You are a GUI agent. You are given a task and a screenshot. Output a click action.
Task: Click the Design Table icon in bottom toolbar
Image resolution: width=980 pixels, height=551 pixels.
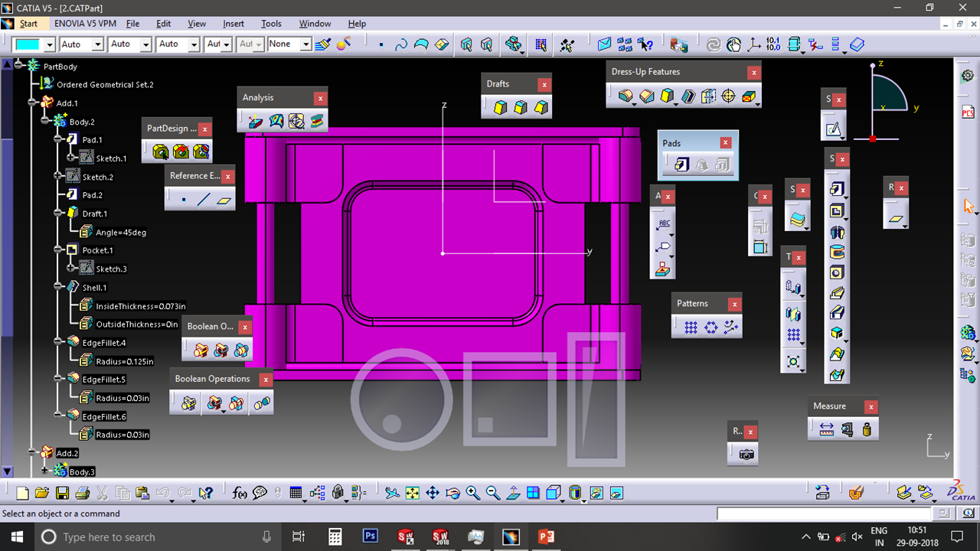[x=296, y=493]
